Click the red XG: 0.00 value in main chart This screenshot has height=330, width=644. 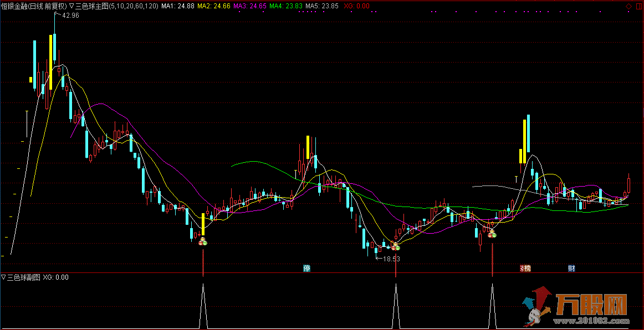pyautogui.click(x=356, y=6)
